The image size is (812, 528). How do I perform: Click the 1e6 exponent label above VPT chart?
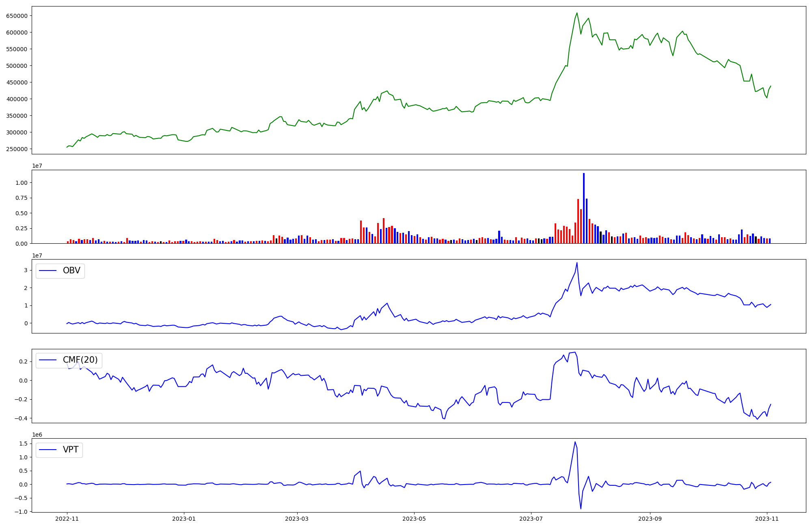[x=37, y=435]
